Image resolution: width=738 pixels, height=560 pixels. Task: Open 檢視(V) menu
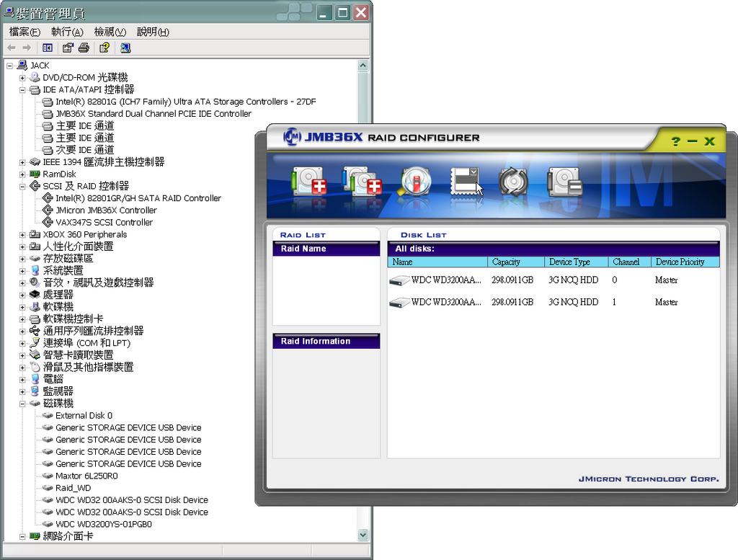point(110,32)
